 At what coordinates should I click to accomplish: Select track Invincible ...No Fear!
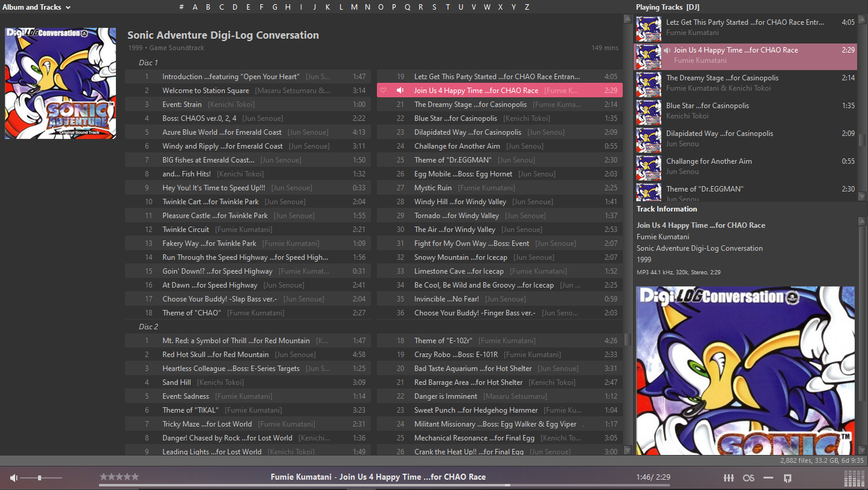[x=500, y=299]
